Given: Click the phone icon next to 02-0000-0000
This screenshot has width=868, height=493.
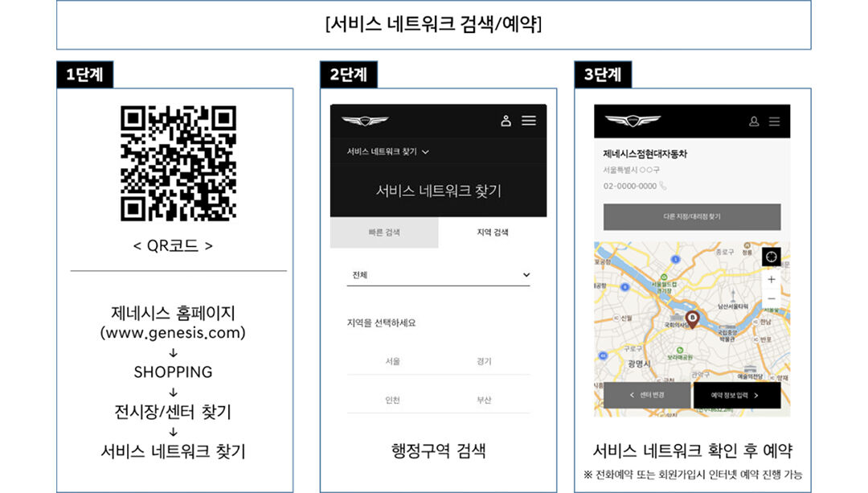Looking at the screenshot, I should [662, 186].
